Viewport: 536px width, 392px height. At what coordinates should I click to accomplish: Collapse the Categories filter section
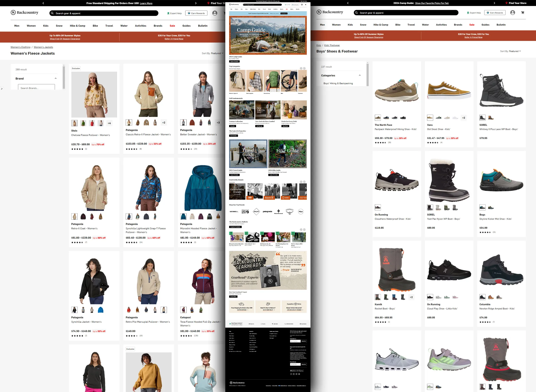pyautogui.click(x=360, y=75)
